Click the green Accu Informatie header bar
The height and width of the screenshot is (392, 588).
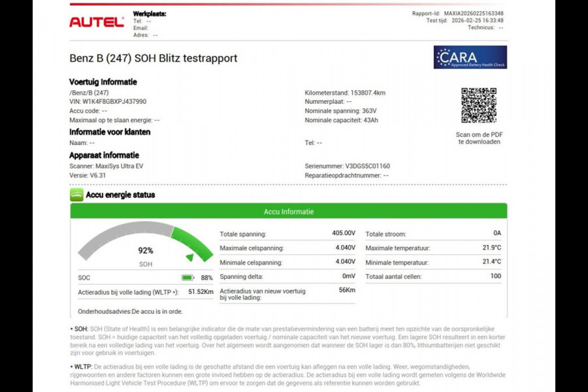click(x=288, y=211)
